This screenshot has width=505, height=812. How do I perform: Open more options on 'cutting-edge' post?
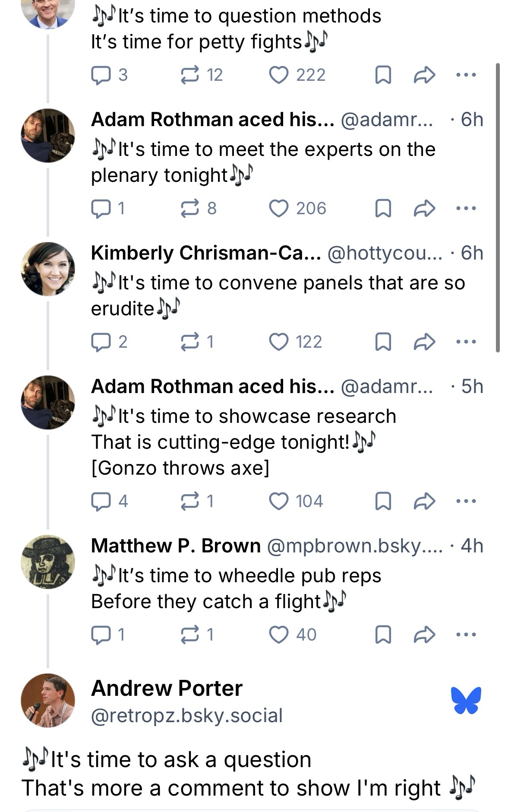[x=466, y=501]
